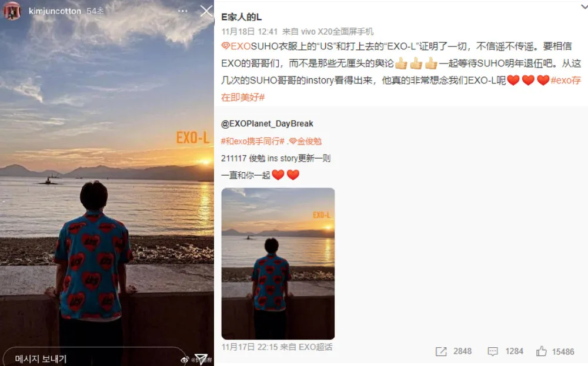Like the post with thumbs-up icon
Viewport: 588px width, 366px height.
(541, 351)
